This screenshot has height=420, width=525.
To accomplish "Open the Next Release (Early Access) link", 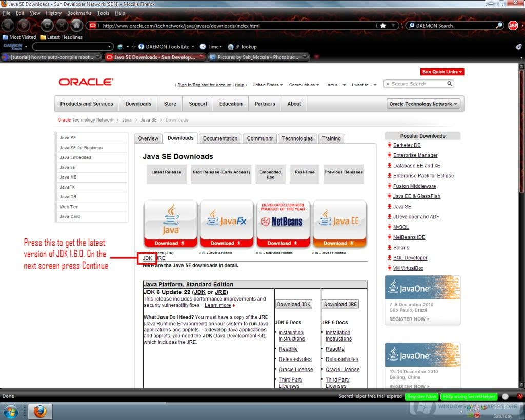I will pyautogui.click(x=221, y=172).
